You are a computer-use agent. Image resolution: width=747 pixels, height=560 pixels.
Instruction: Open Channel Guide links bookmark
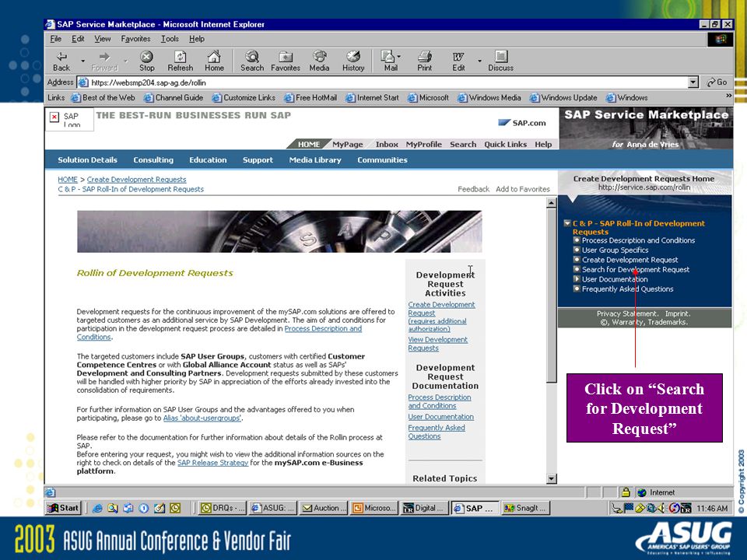pyautogui.click(x=174, y=98)
